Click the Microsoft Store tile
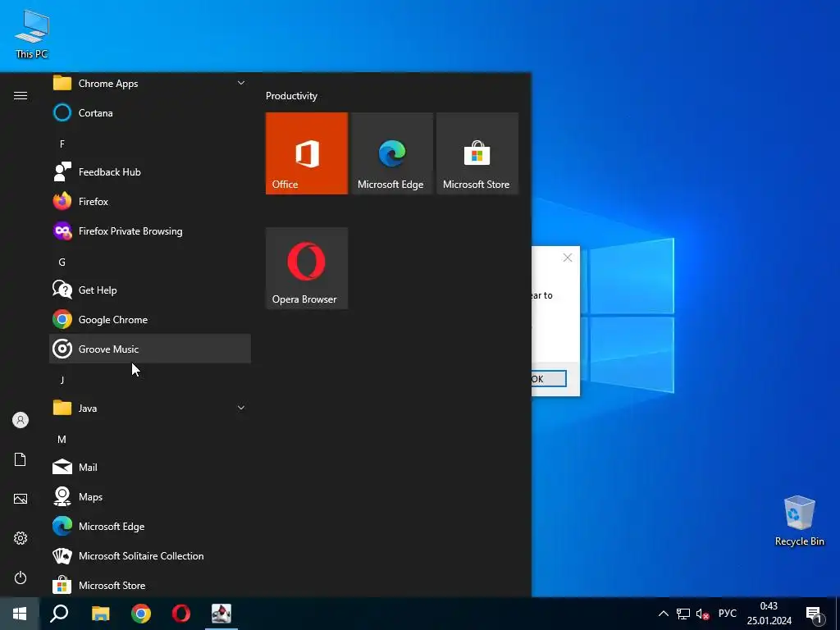Screen dimensions: 840x630 pyautogui.click(x=477, y=153)
